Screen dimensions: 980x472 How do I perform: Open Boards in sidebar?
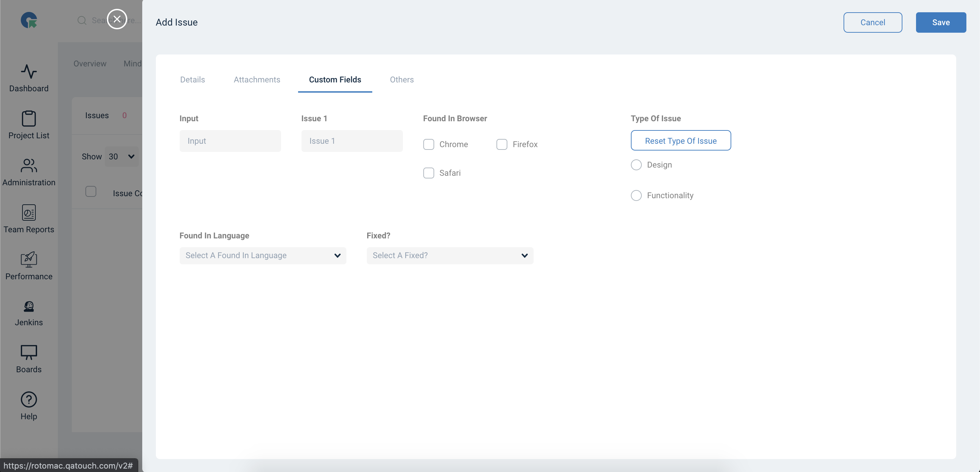(29, 359)
